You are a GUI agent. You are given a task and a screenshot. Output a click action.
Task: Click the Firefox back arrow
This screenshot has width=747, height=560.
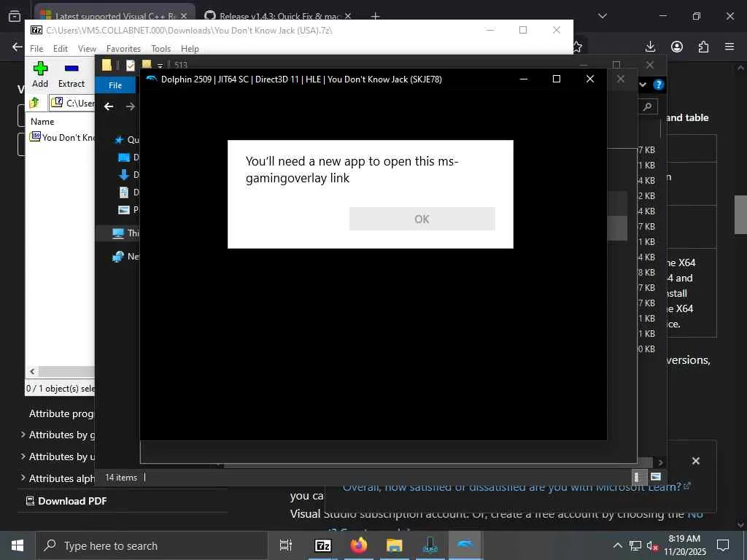click(x=18, y=47)
